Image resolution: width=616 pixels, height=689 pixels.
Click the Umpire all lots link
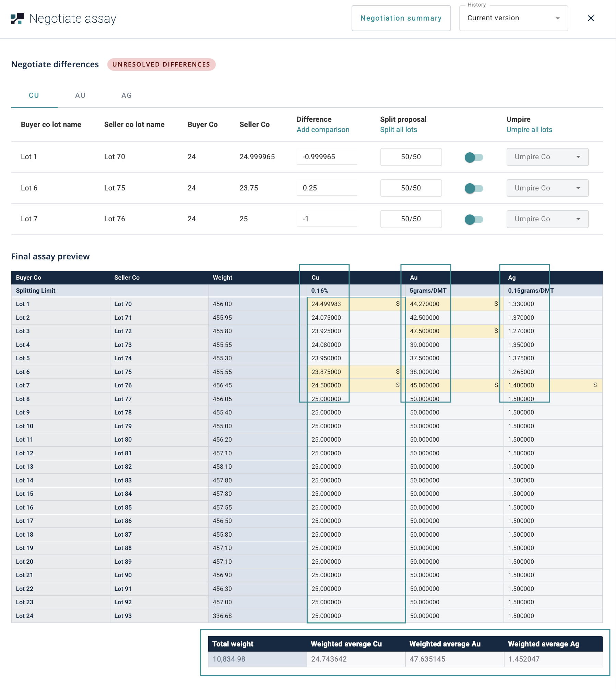(x=529, y=130)
